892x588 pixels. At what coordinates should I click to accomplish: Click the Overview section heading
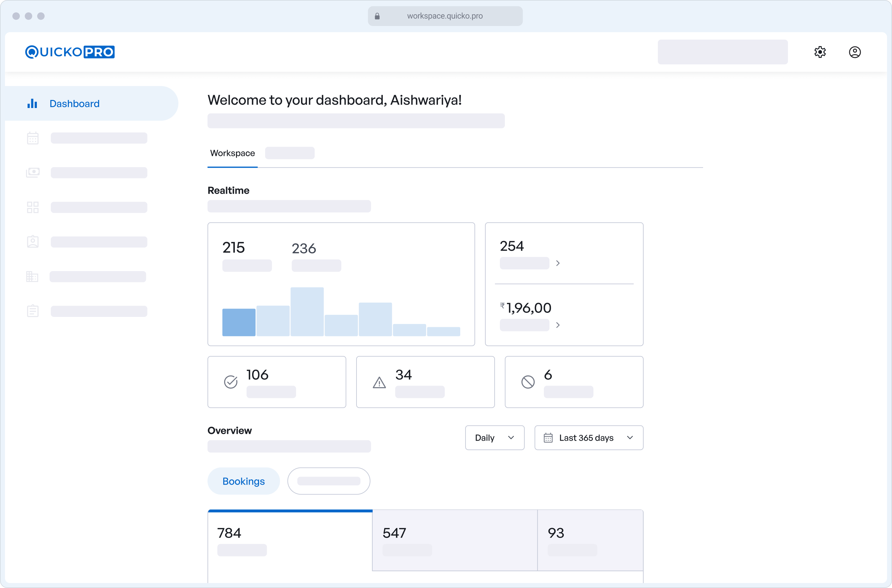(229, 430)
